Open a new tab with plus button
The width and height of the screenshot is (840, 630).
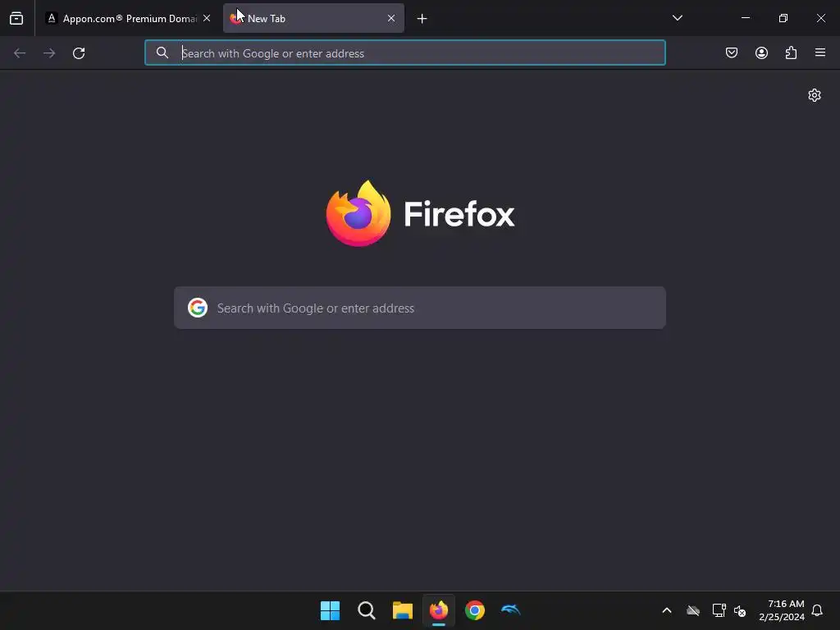pyautogui.click(x=422, y=19)
